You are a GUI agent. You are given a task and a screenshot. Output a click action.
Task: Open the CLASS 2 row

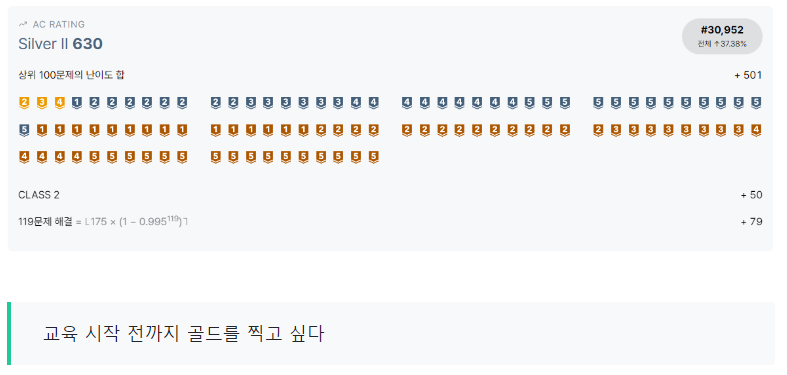tap(390, 195)
